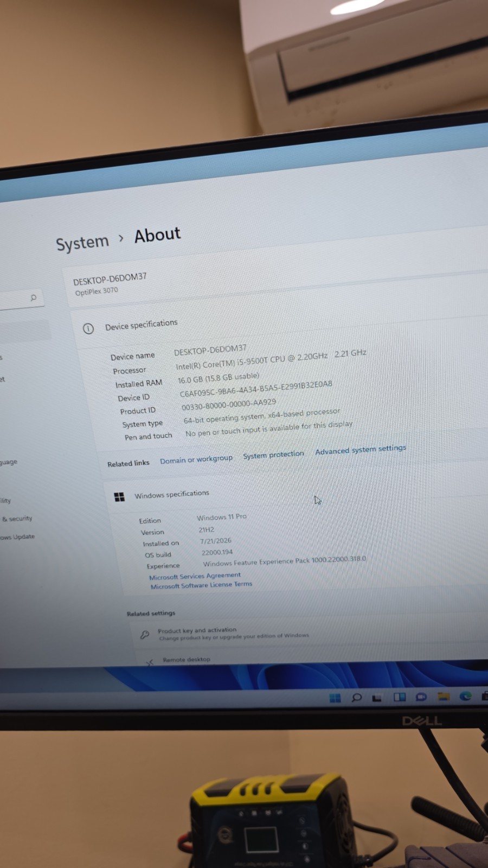Image resolution: width=488 pixels, height=868 pixels.
Task: Open Widgets icon in taskbar
Action: click(400, 697)
